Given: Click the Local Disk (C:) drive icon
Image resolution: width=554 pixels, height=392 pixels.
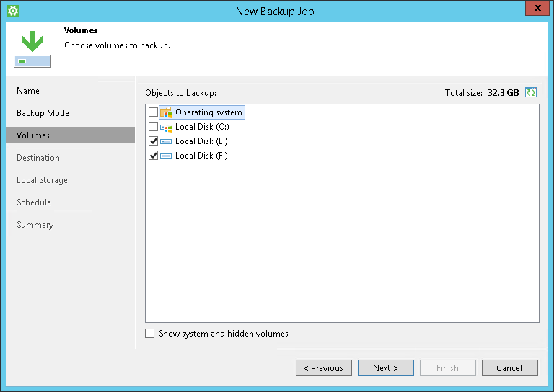Looking at the screenshot, I should [x=166, y=127].
